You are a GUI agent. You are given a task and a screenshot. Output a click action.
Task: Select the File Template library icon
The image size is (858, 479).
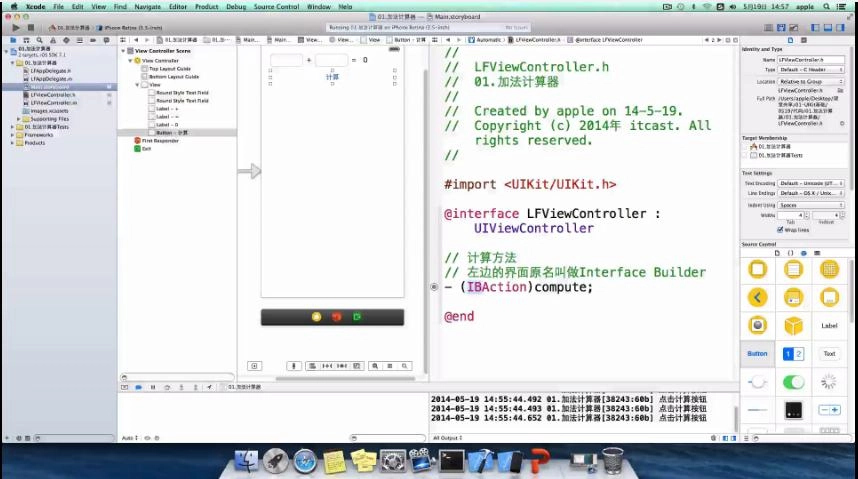pos(777,253)
